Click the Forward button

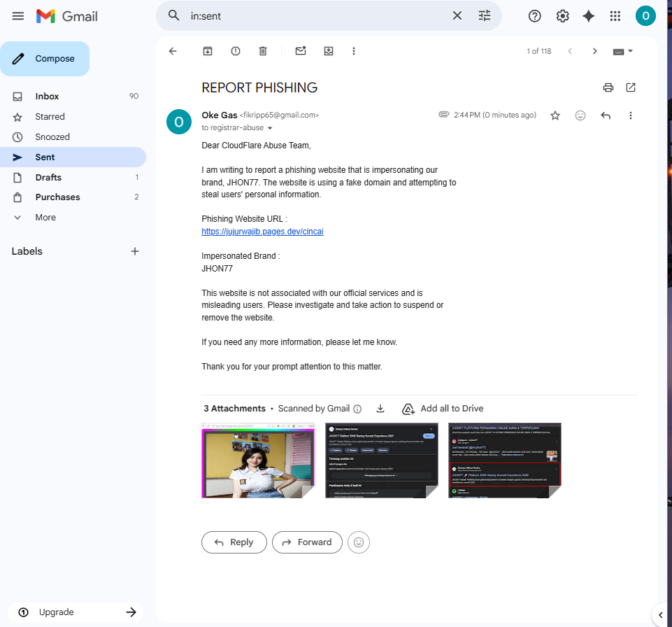point(307,542)
